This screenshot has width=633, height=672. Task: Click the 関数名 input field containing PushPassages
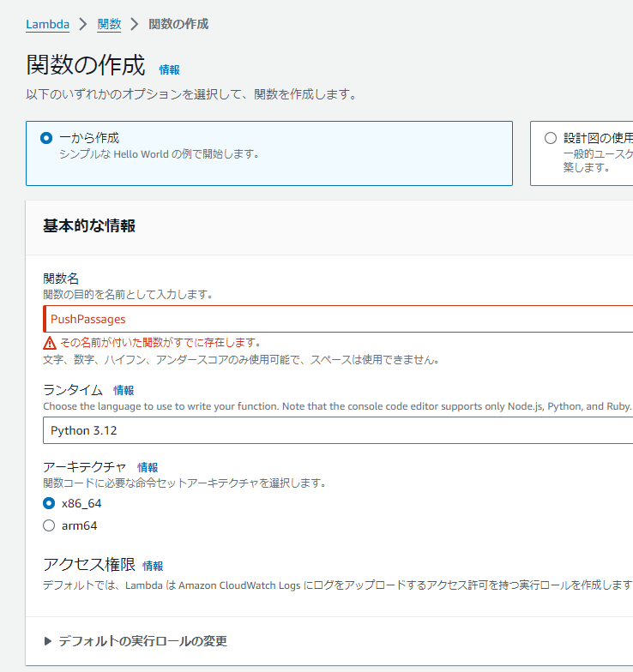point(338,319)
